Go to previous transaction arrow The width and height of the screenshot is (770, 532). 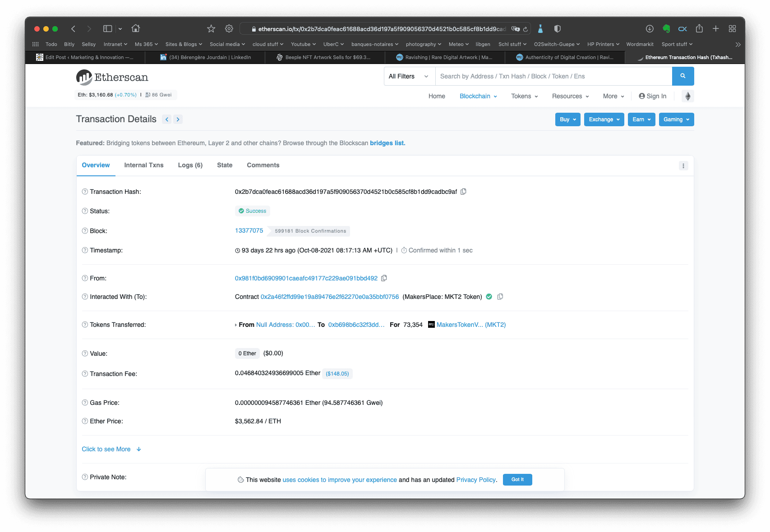(x=167, y=119)
